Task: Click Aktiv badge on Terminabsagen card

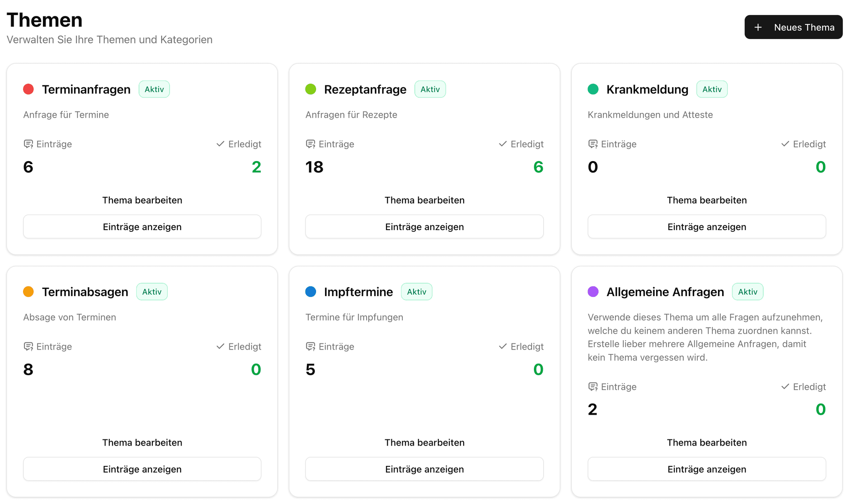Action: [x=152, y=292]
